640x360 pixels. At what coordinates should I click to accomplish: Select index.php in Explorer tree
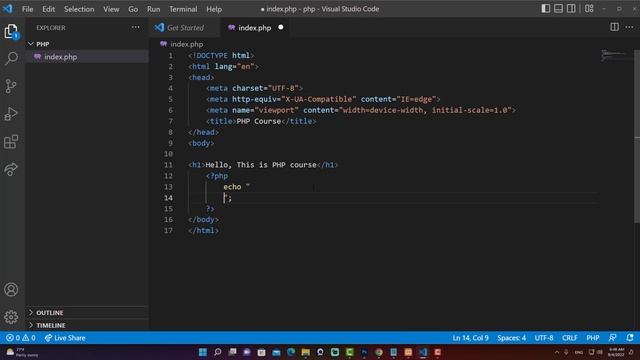pos(87,57)
